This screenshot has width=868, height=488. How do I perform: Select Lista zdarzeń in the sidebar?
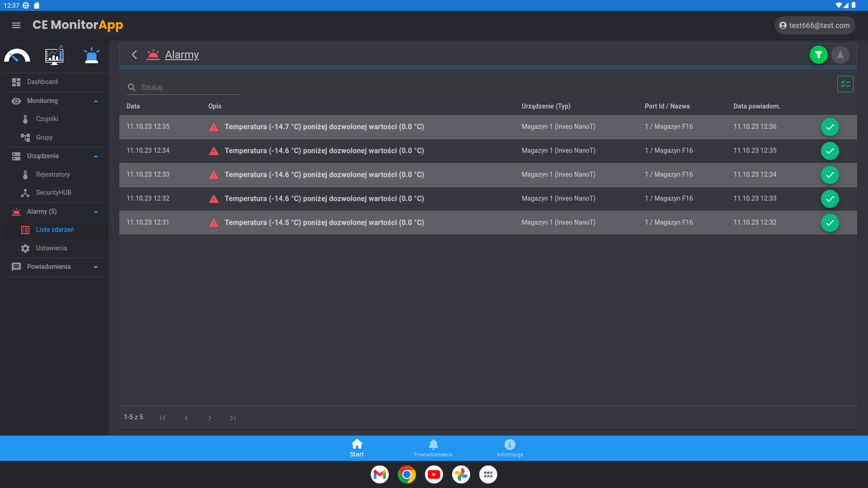coord(56,230)
